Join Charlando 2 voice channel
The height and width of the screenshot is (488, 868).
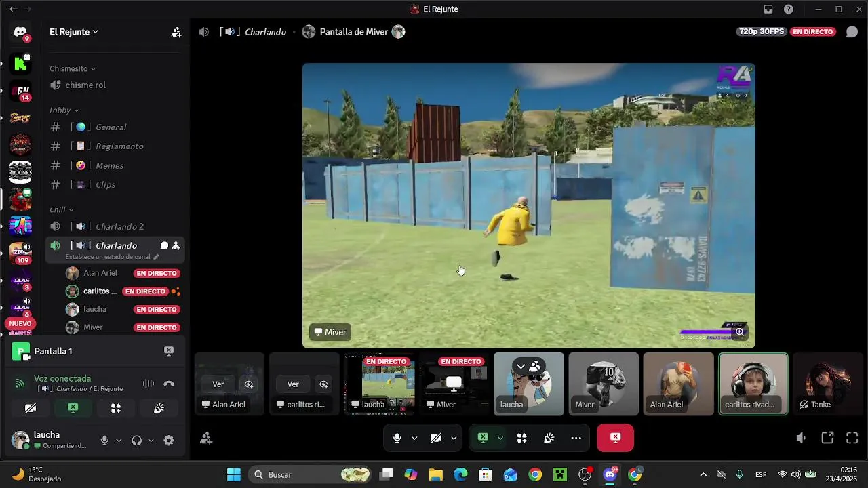(115, 226)
